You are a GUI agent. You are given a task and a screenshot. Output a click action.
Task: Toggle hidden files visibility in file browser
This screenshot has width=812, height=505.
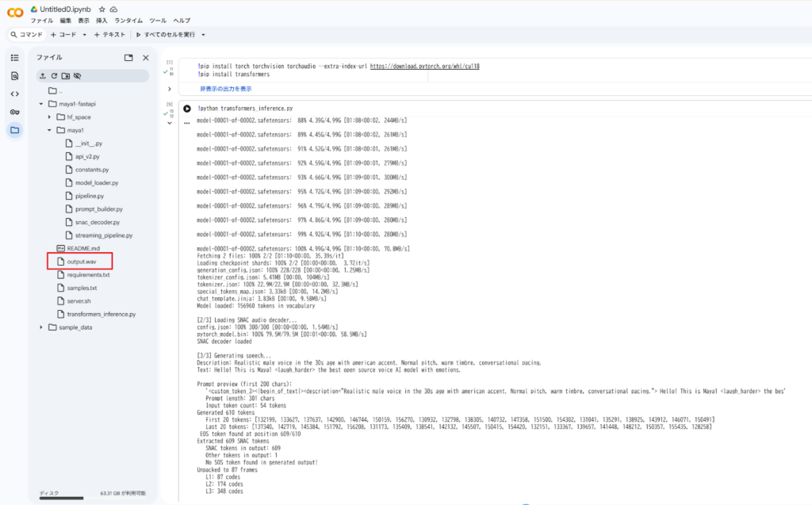click(78, 76)
